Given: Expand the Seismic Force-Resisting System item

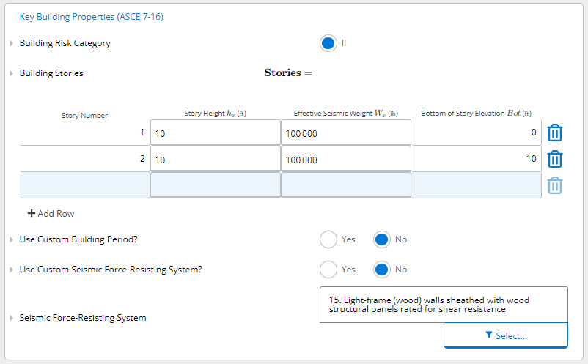Looking at the screenshot, I should [x=11, y=318].
